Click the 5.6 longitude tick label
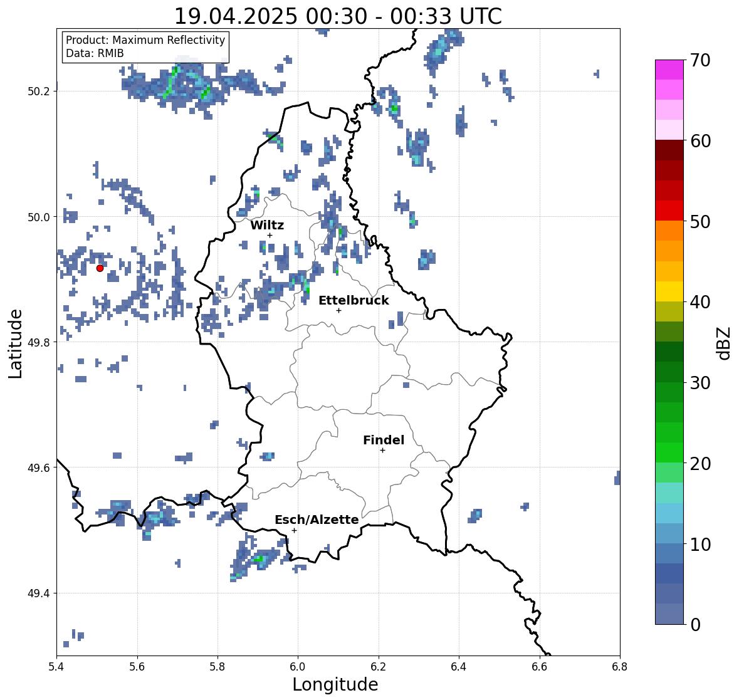739x700 pixels. point(137,666)
